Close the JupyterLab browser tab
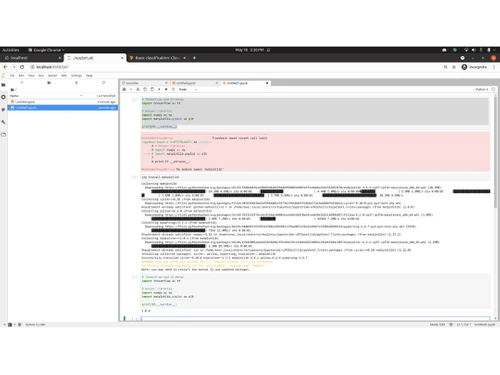Screen dimensions: 500x375 click(x=122, y=58)
